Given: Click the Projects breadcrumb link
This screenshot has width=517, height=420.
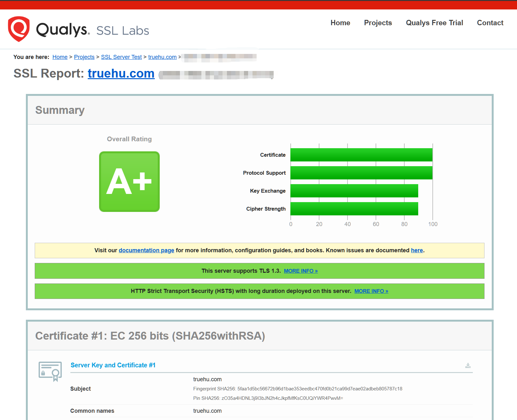Looking at the screenshot, I should [x=84, y=57].
